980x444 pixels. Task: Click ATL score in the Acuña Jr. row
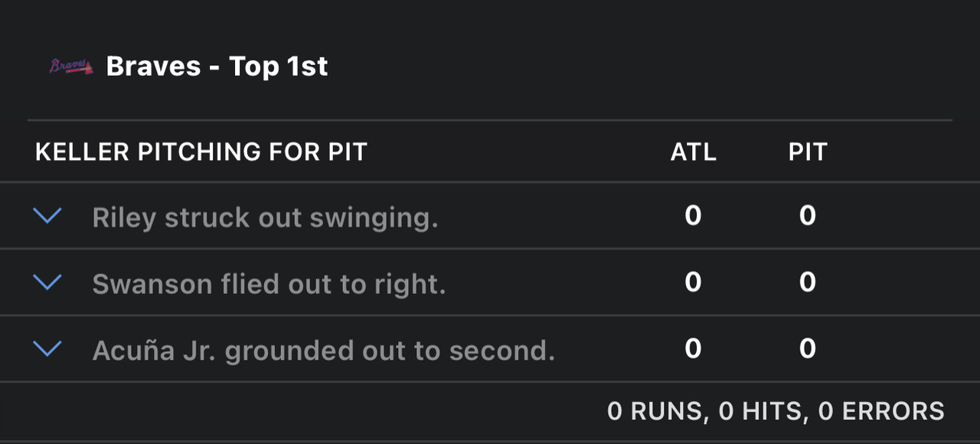coord(693,349)
